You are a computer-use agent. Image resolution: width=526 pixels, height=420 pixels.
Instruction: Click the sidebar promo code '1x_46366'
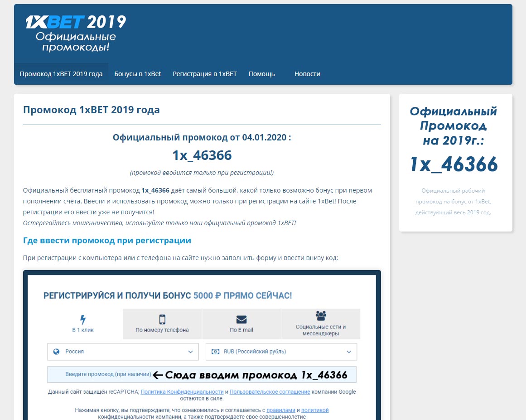[x=454, y=164]
